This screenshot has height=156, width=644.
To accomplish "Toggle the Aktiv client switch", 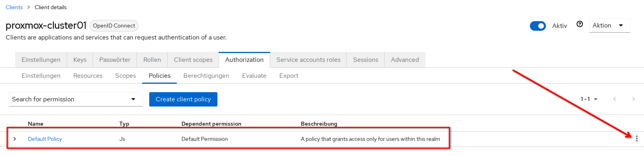I will coord(537,26).
